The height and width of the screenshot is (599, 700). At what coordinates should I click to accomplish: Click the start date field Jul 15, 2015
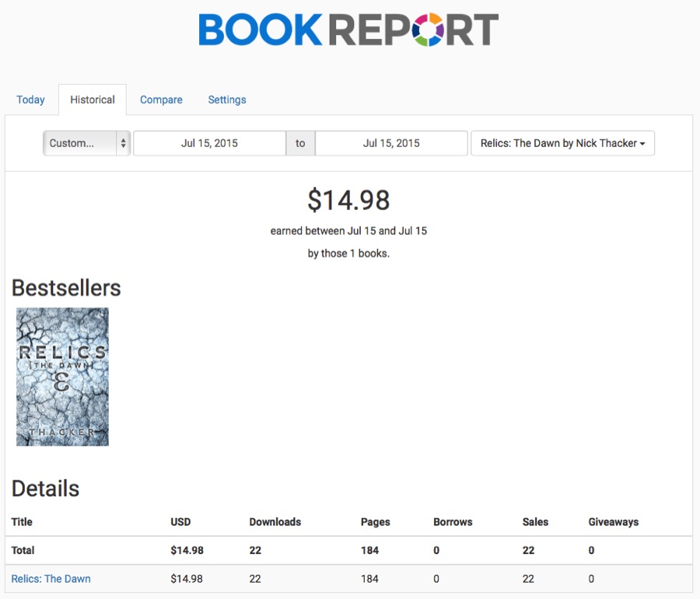(209, 143)
